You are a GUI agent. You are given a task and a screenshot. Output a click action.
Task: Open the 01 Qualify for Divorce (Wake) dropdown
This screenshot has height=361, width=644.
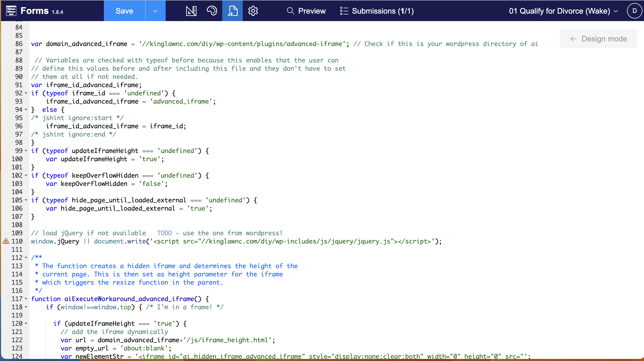pyautogui.click(x=563, y=11)
